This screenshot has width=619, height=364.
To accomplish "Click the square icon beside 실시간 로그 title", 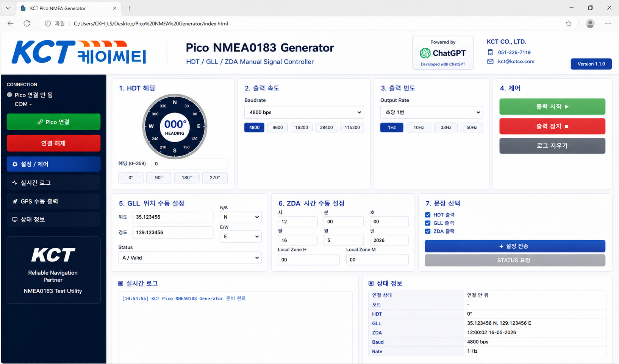I will (121, 283).
